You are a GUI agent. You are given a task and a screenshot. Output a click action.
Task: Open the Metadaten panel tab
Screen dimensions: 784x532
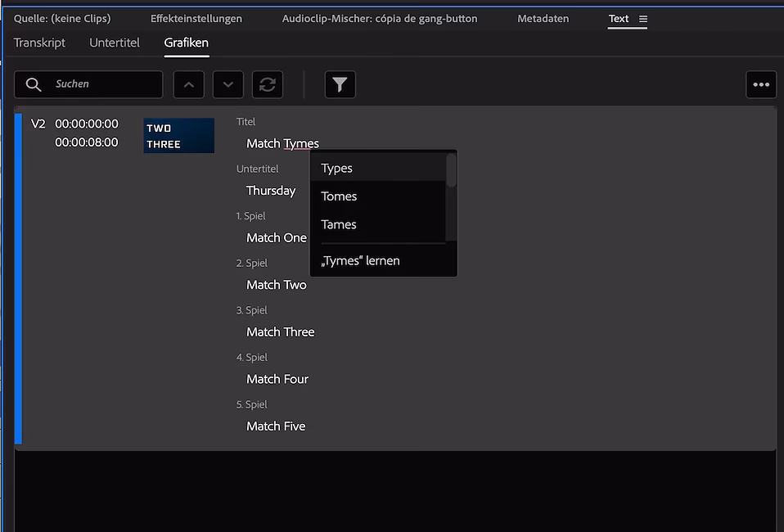pyautogui.click(x=543, y=19)
